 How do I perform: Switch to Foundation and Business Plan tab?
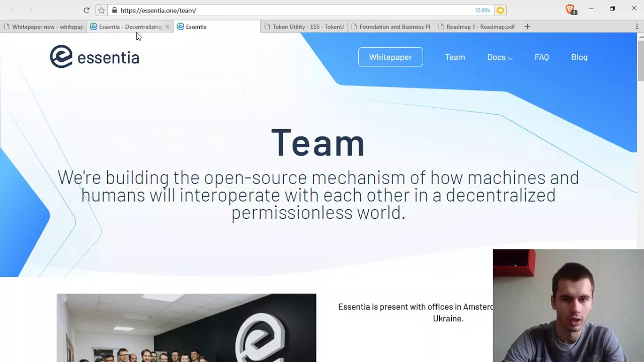click(x=391, y=27)
